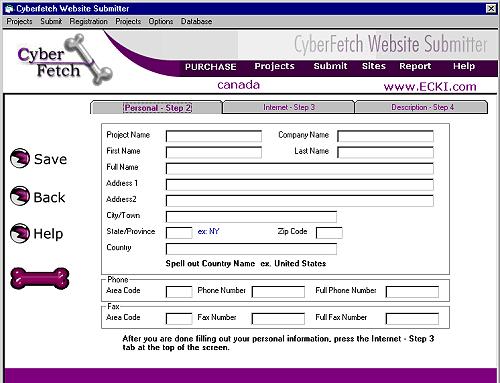Focus the Phone Area Code field

[179, 292]
